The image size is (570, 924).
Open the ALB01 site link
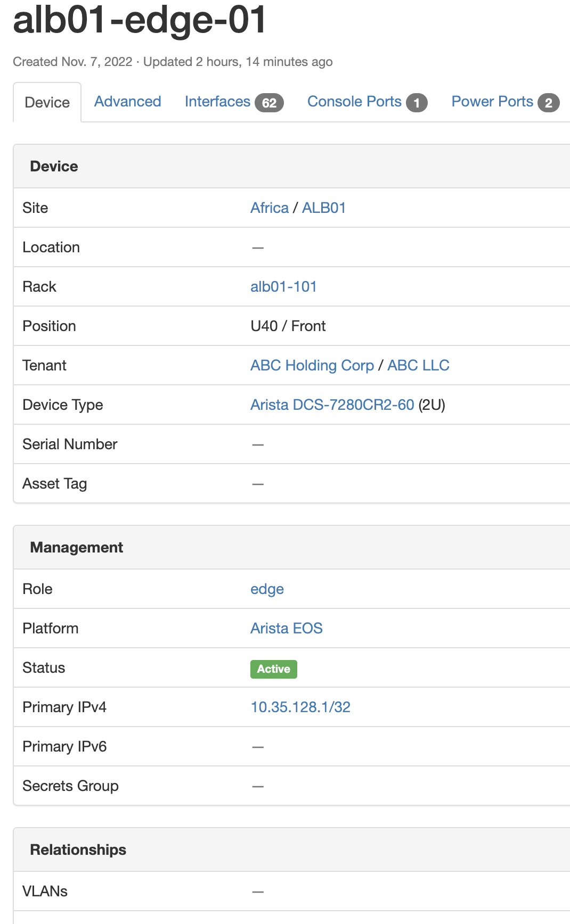[324, 208]
